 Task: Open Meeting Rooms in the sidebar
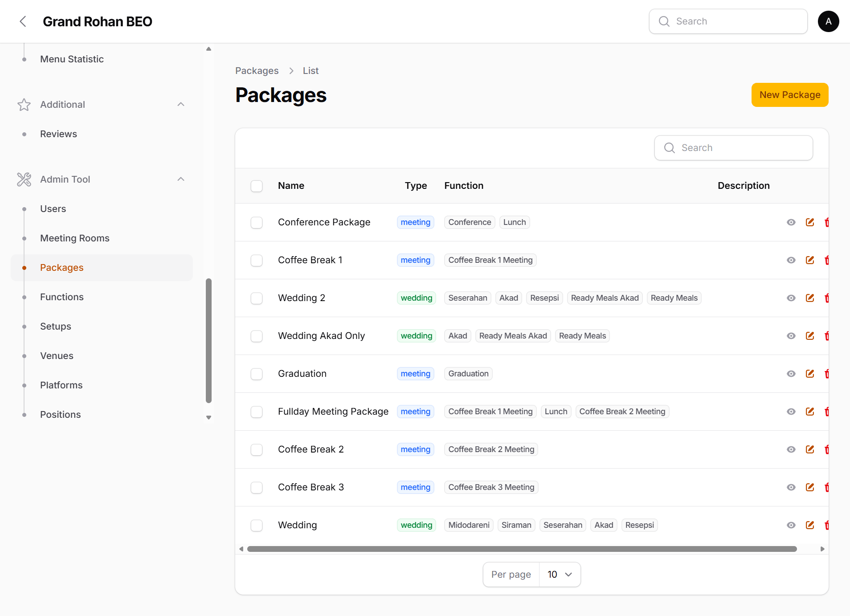point(75,238)
